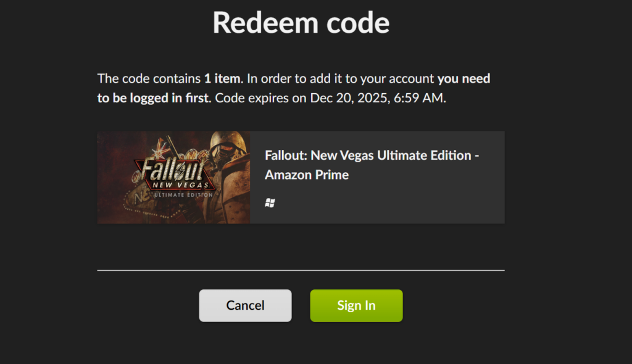Click the "you need to be logged in first" text

pos(154,98)
